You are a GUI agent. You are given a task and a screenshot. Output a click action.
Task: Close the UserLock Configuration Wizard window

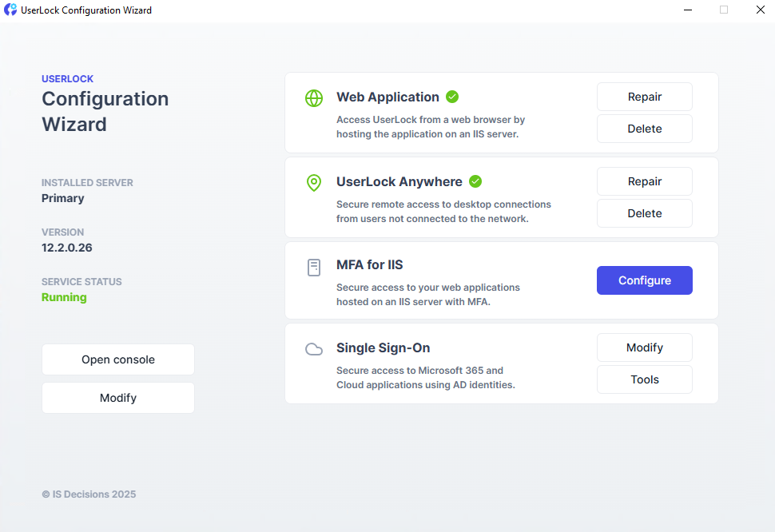click(x=760, y=10)
